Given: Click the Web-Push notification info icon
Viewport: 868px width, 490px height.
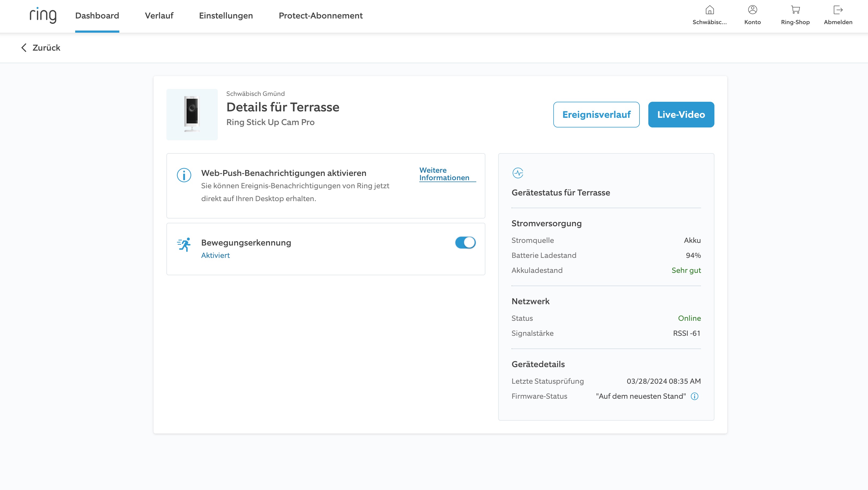Looking at the screenshot, I should 184,175.
